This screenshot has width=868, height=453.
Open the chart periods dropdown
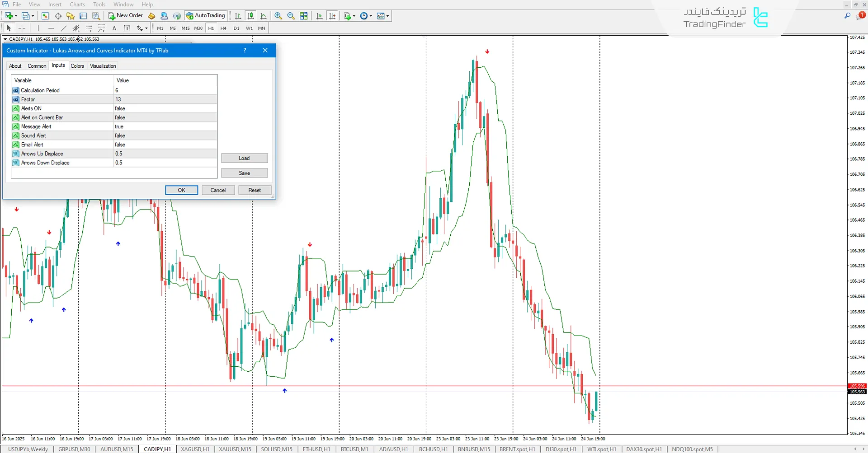[x=371, y=16]
